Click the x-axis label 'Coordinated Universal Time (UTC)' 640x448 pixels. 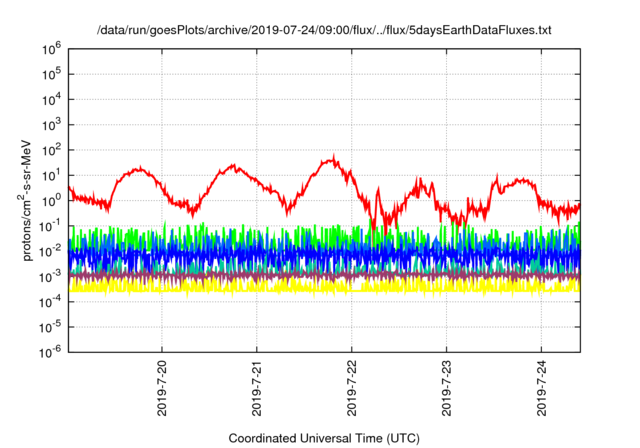324,438
